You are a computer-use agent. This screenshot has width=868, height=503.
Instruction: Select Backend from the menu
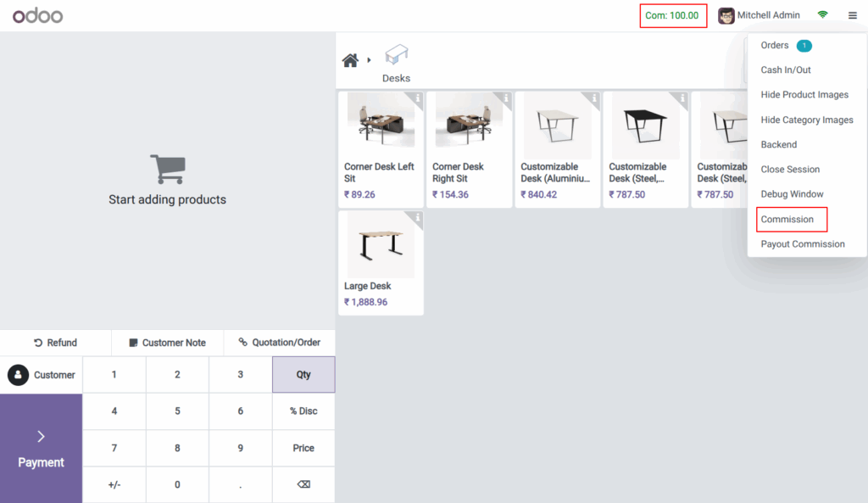778,144
